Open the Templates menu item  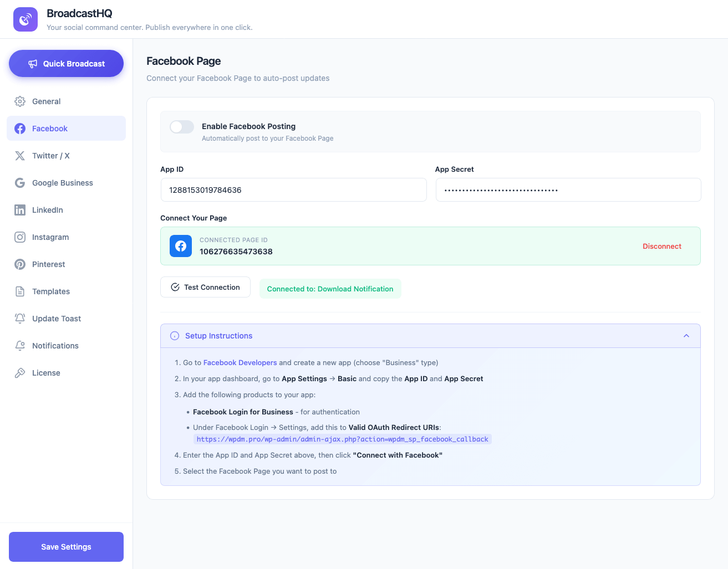pos(51,291)
